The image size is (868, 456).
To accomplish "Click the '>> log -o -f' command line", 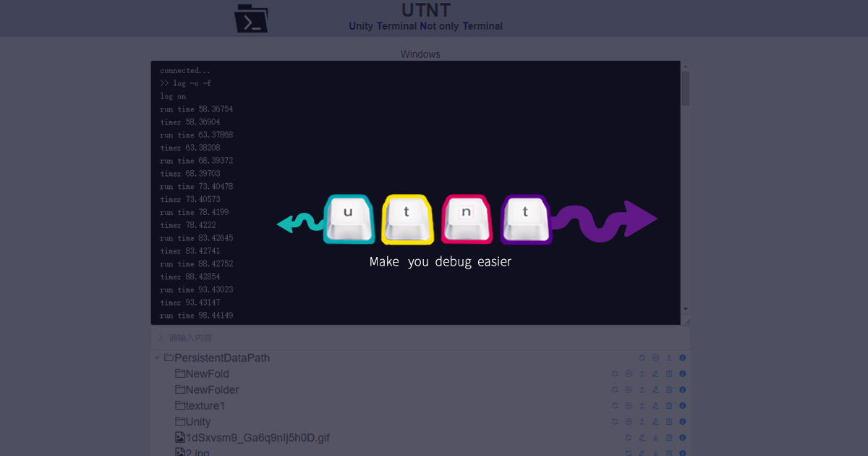I will [x=186, y=83].
